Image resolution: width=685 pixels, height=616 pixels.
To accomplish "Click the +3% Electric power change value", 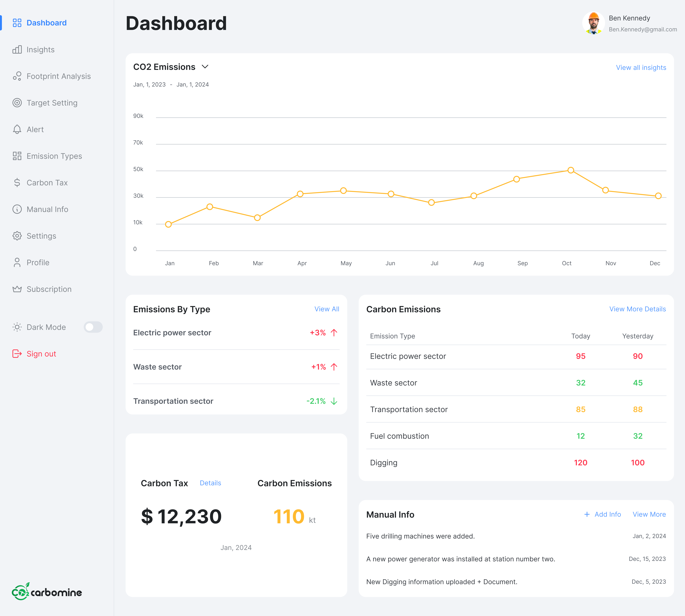I will (x=318, y=333).
